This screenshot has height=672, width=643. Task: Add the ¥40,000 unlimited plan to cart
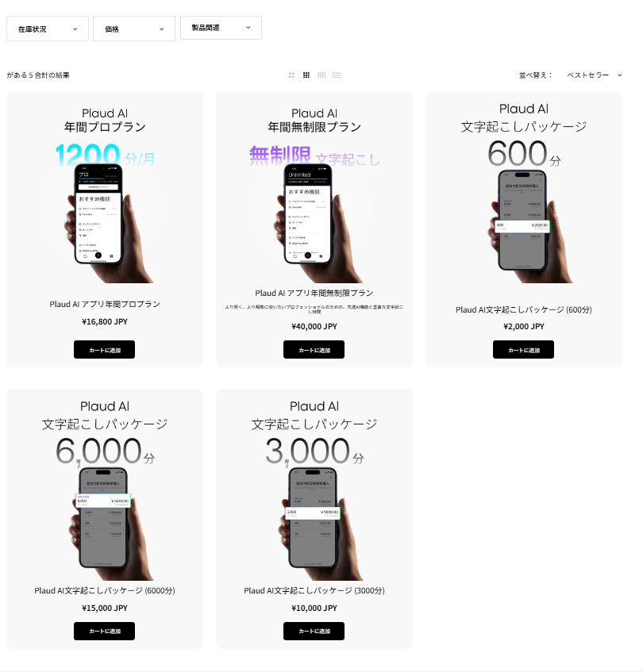coord(314,350)
